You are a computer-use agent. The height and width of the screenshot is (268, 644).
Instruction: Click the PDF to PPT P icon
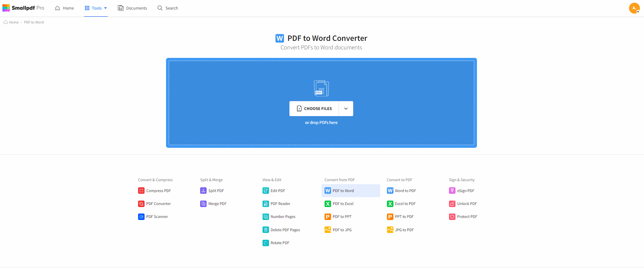point(328,217)
